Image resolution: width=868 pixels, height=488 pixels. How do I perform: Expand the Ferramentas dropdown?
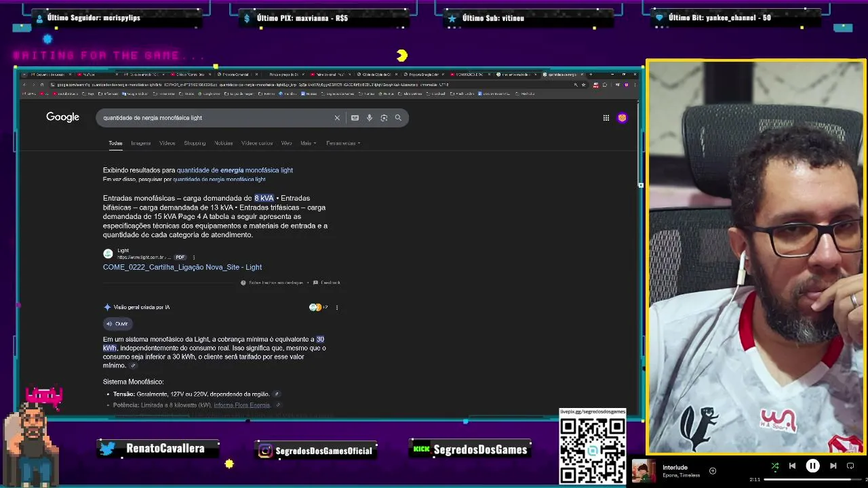click(x=343, y=143)
